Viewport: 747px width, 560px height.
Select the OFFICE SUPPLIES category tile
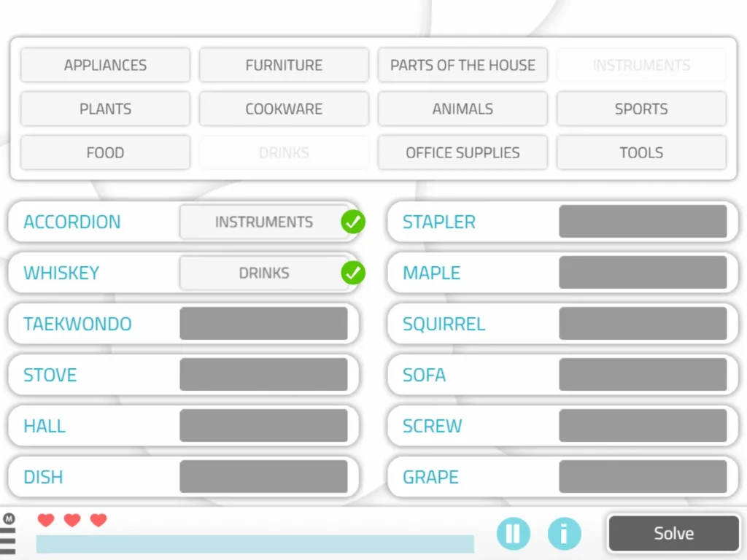pyautogui.click(x=462, y=152)
